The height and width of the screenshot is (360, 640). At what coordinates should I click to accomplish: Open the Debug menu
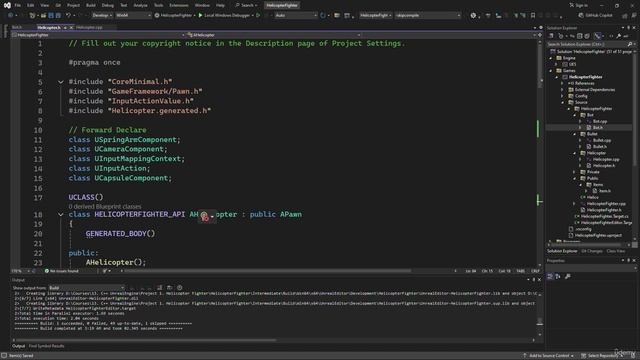[108, 5]
